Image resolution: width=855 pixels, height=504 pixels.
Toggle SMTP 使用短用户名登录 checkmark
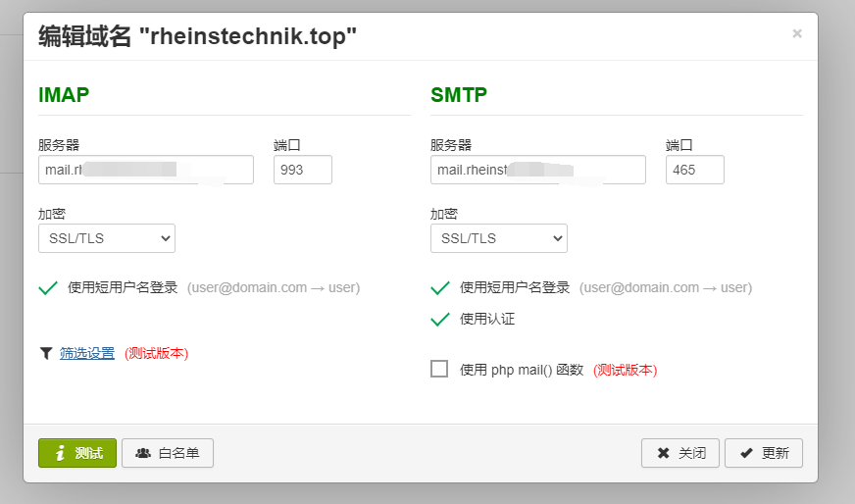pos(440,288)
